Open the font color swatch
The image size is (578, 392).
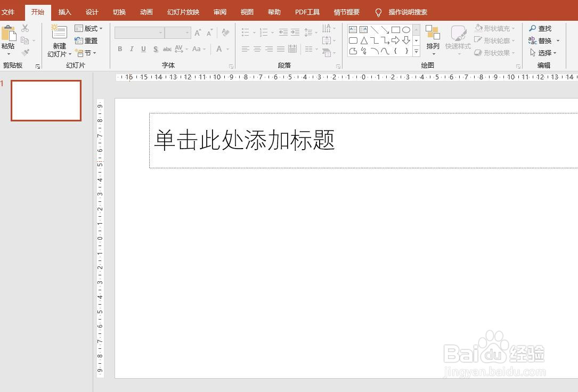(x=219, y=49)
